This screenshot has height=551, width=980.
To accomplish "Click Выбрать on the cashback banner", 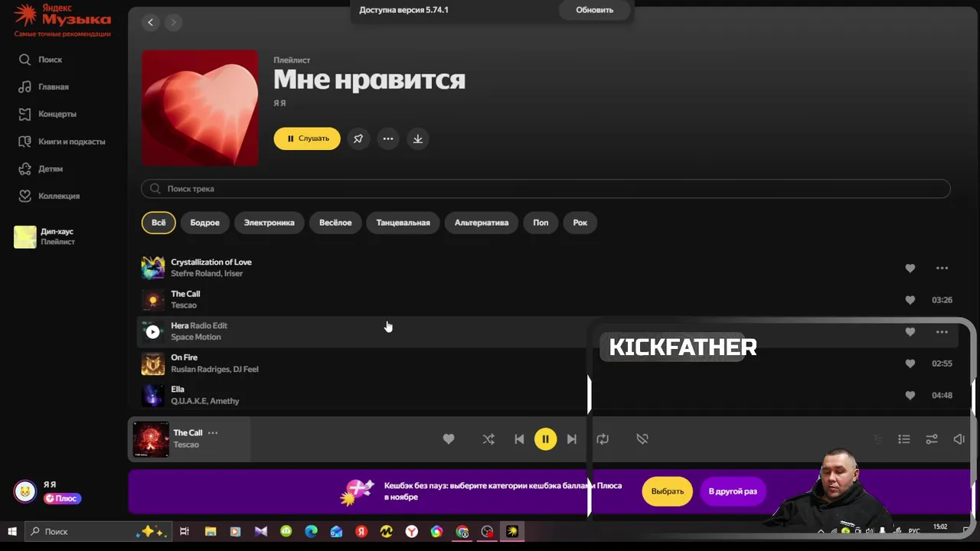I will pos(668,491).
